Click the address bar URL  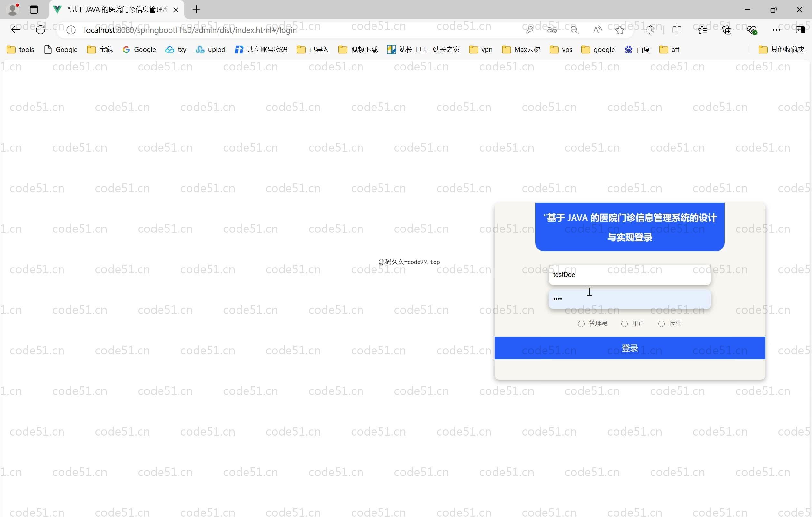pyautogui.click(x=190, y=30)
